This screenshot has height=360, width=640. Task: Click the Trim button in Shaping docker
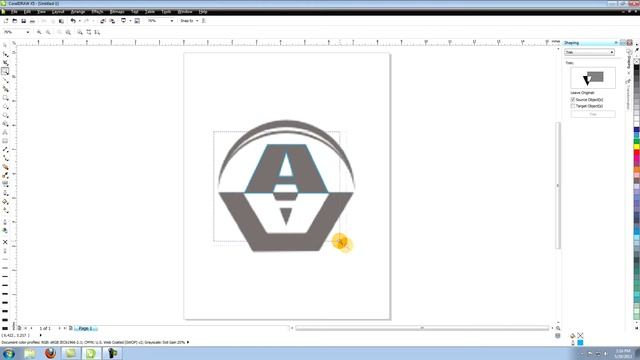pyautogui.click(x=593, y=115)
